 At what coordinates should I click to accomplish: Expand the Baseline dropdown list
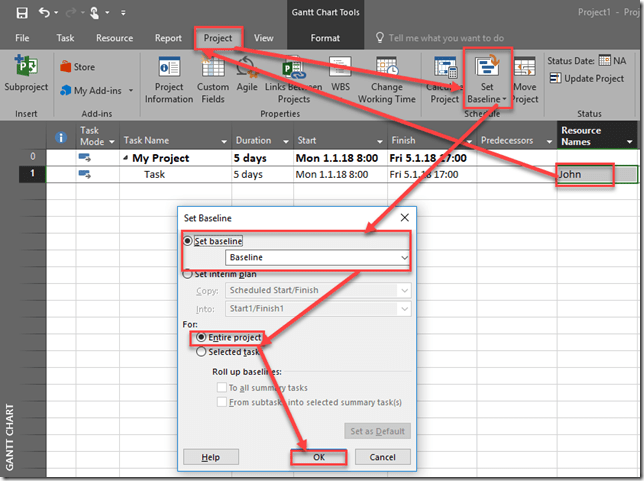tap(403, 258)
